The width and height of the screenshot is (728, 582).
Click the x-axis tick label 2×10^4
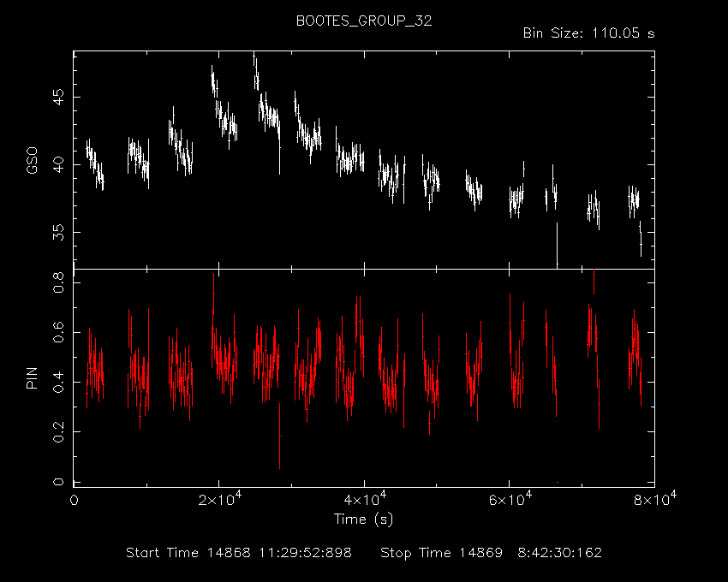click(220, 499)
